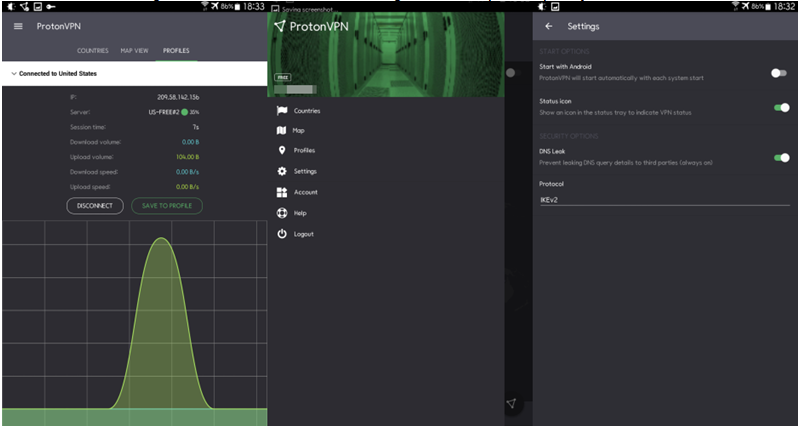The height and width of the screenshot is (427, 798).
Task: Click the ProtonVPN logo in drawer header
Action: tap(311, 26)
